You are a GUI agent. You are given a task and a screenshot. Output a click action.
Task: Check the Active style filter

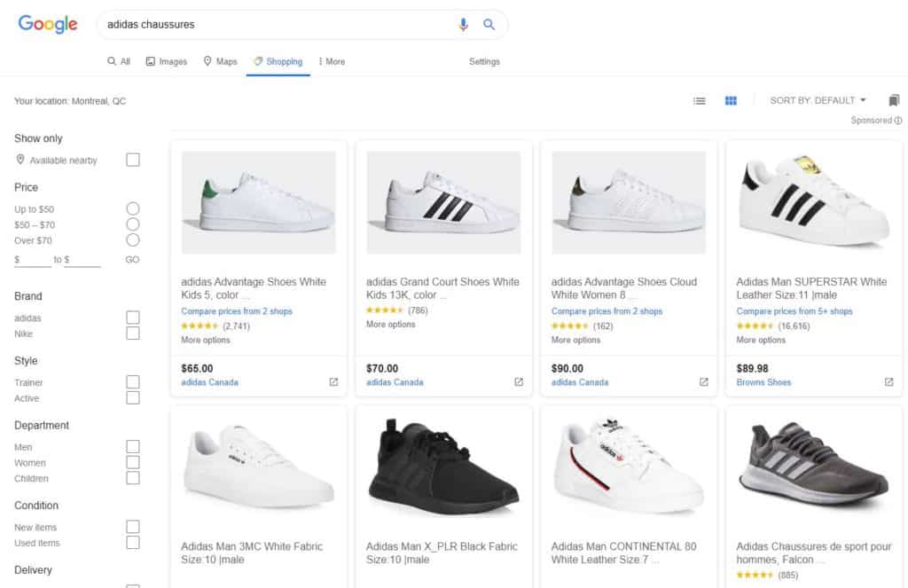click(133, 397)
